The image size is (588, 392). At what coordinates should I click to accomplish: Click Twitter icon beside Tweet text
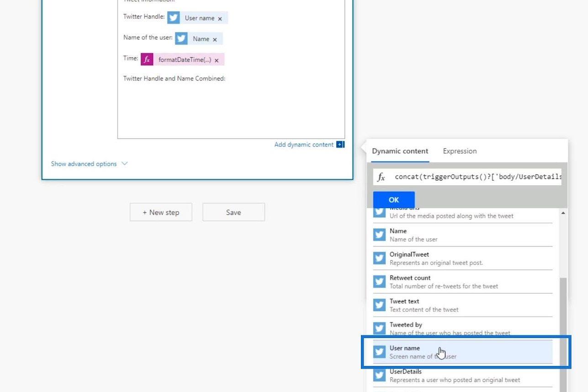[x=379, y=305]
